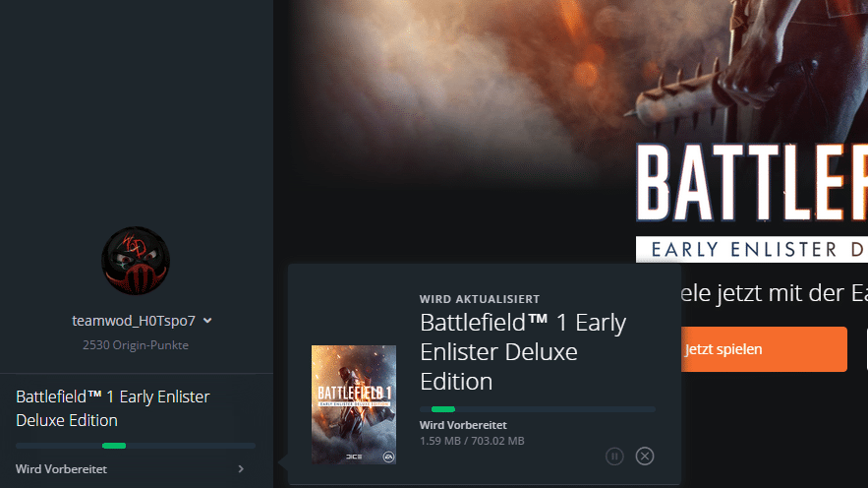Viewport: 868px width, 488px height.
Task: Expand the chevron next to teamwod_H0Tspo7
Action: [x=207, y=321]
